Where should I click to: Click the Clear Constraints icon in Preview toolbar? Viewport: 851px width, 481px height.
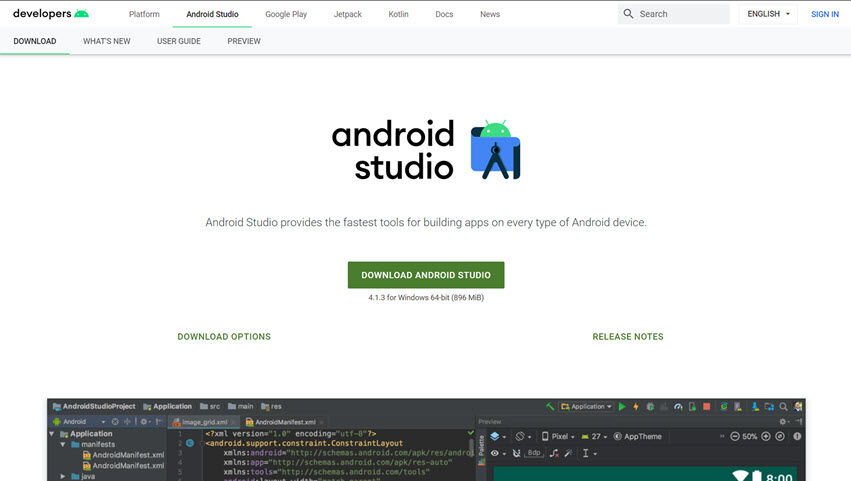[554, 453]
